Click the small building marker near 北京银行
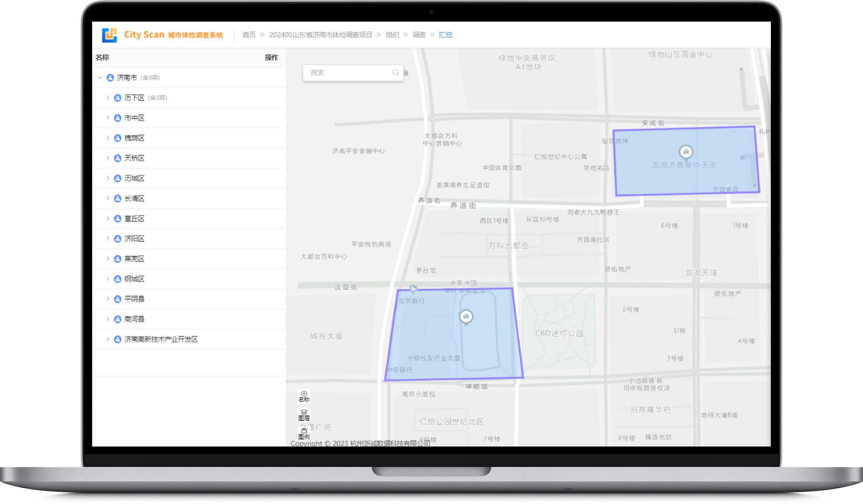863x504 pixels. click(x=413, y=289)
